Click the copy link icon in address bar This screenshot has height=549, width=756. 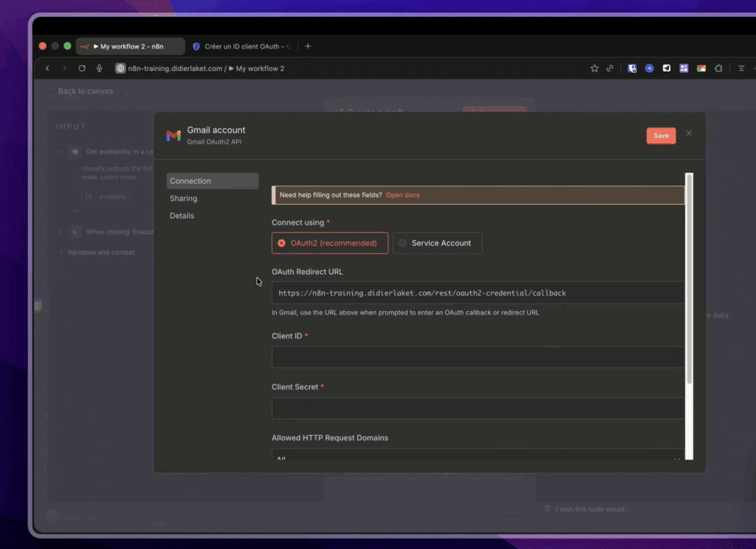pos(611,68)
